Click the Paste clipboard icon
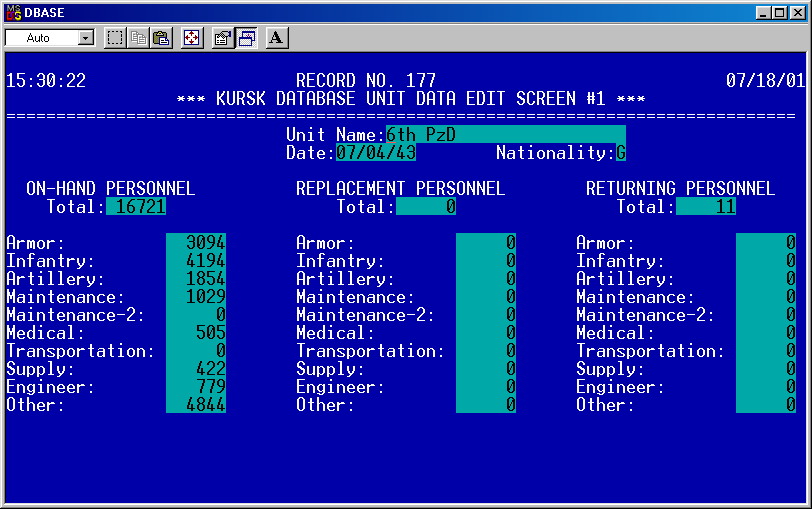This screenshot has height=509, width=812. pyautogui.click(x=160, y=38)
